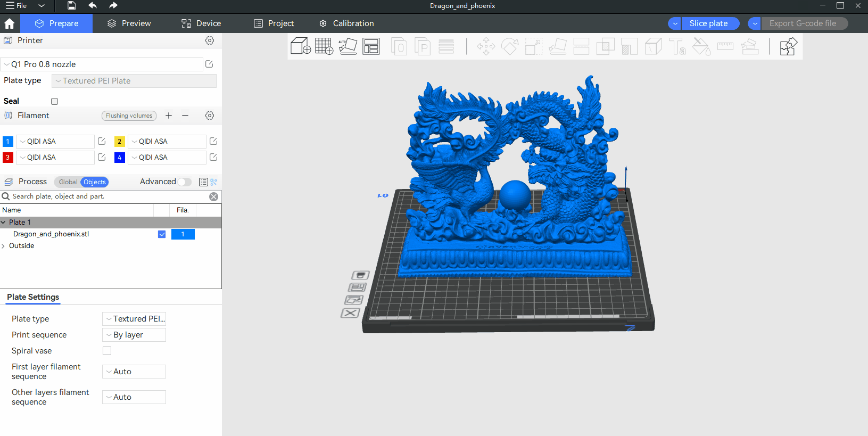Click the Flushing volumes button
The image size is (868, 436).
click(x=129, y=116)
